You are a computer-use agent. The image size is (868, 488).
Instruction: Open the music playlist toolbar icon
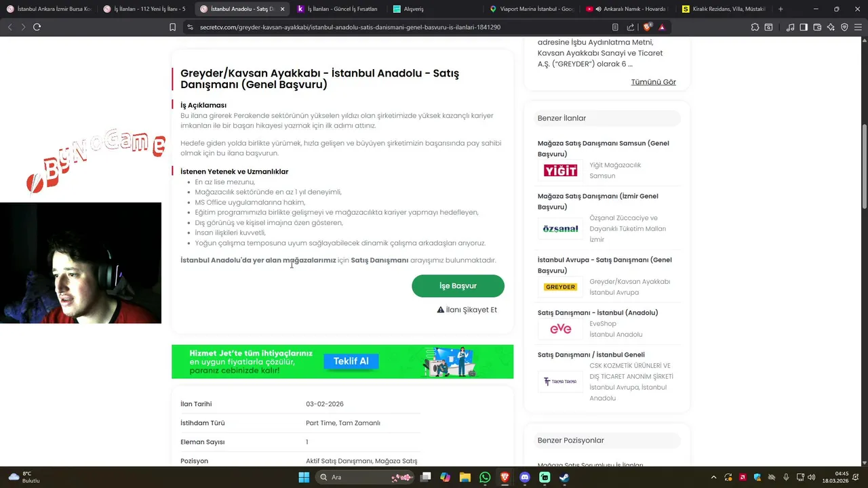791,27
